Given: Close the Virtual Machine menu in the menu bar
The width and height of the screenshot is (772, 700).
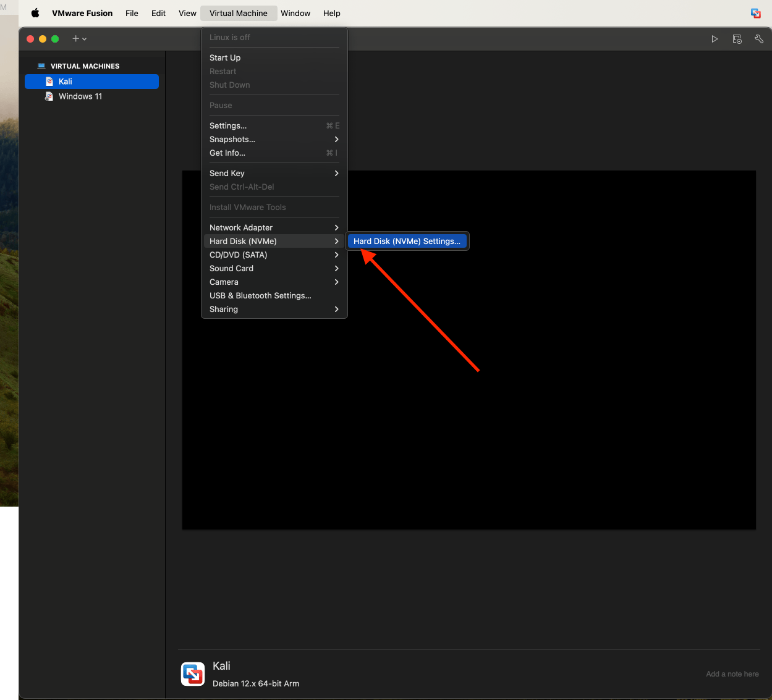Looking at the screenshot, I should [x=239, y=13].
